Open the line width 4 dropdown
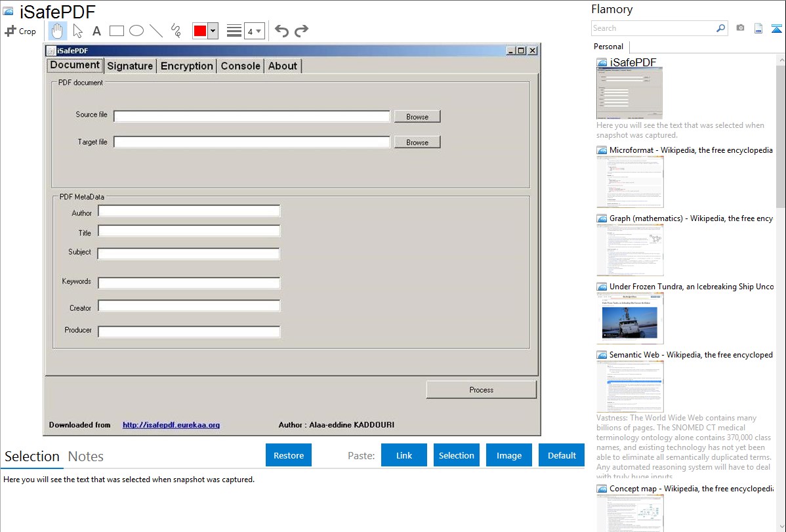 click(x=255, y=31)
